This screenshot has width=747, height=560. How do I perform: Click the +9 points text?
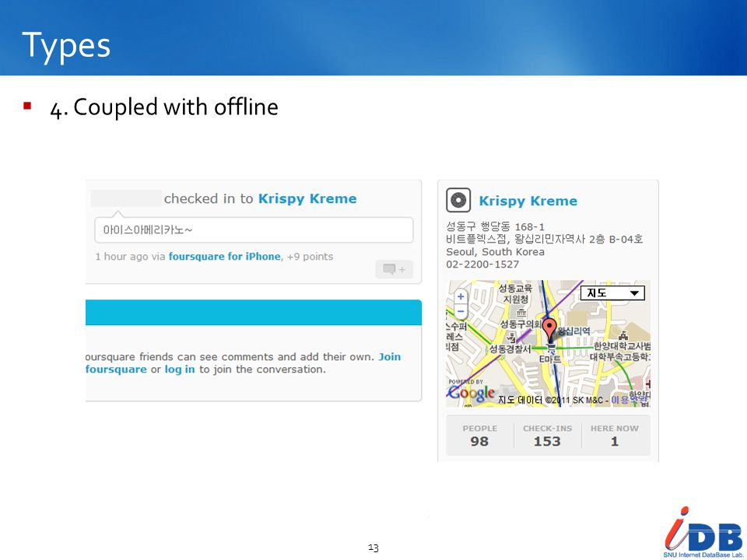coord(310,256)
